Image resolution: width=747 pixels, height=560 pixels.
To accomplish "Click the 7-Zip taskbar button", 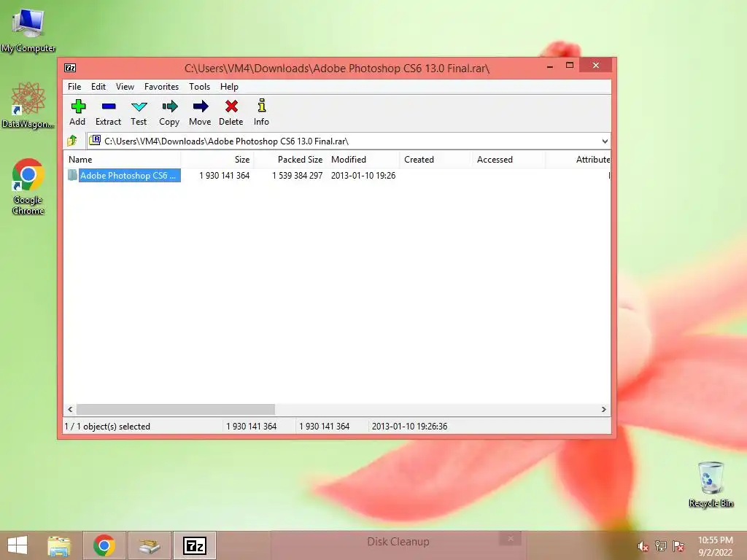I will pyautogui.click(x=194, y=545).
